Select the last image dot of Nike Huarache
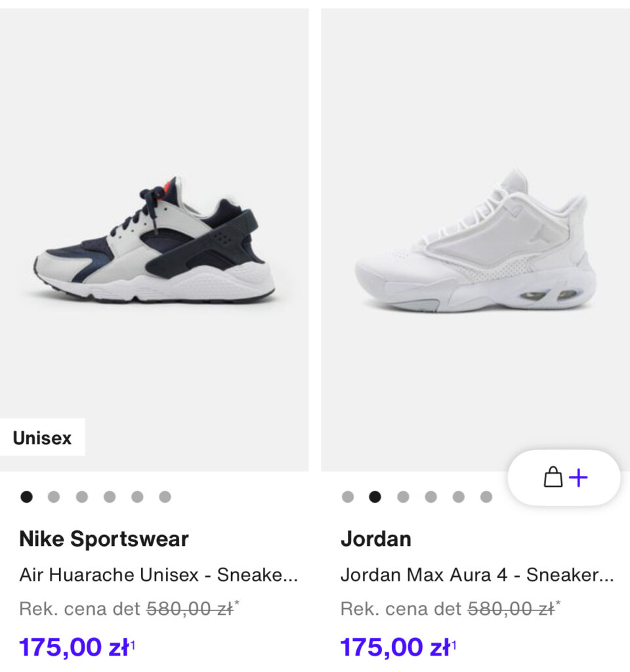This screenshot has height=672, width=630. point(165,497)
